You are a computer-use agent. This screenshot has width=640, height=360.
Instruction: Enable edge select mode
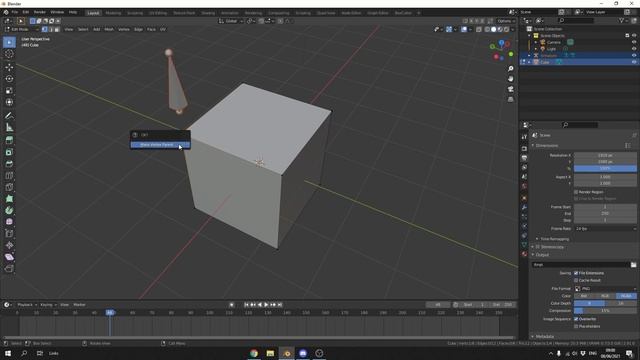tap(51, 29)
